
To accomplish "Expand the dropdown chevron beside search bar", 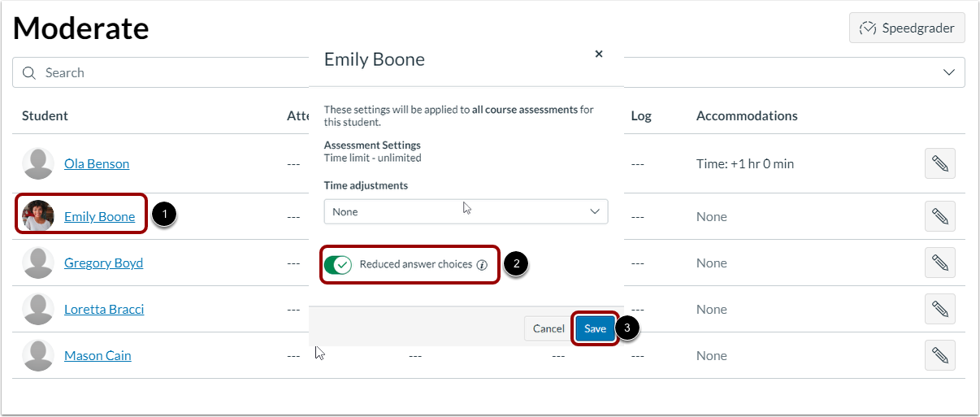I will click(x=948, y=72).
